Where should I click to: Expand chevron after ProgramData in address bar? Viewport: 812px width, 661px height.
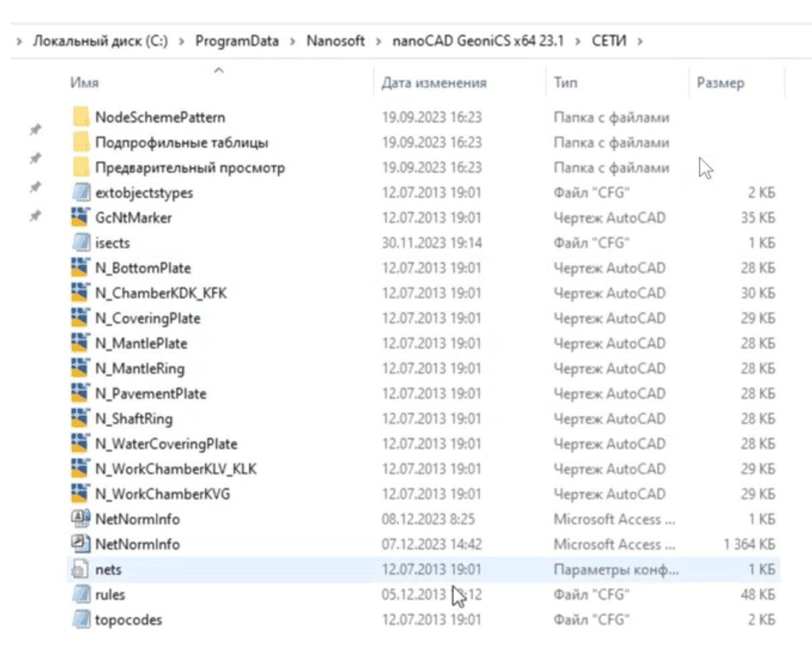[x=292, y=42]
